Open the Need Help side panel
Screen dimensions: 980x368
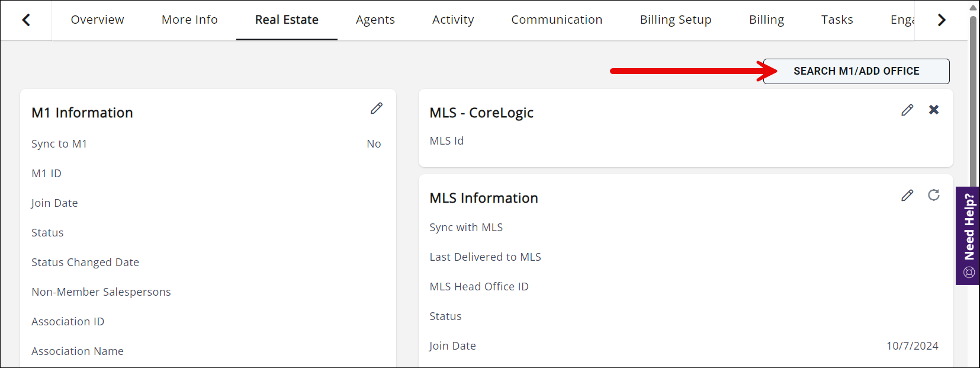pyautogui.click(x=968, y=235)
